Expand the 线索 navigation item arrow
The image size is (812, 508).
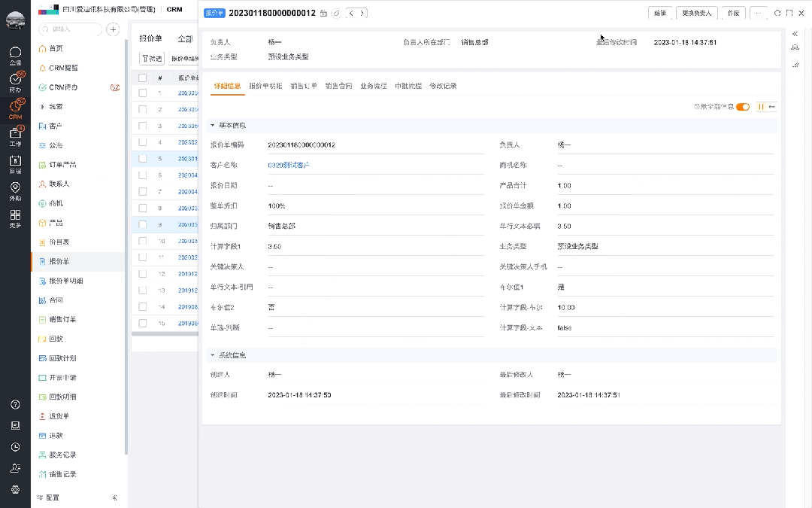tap(42, 107)
